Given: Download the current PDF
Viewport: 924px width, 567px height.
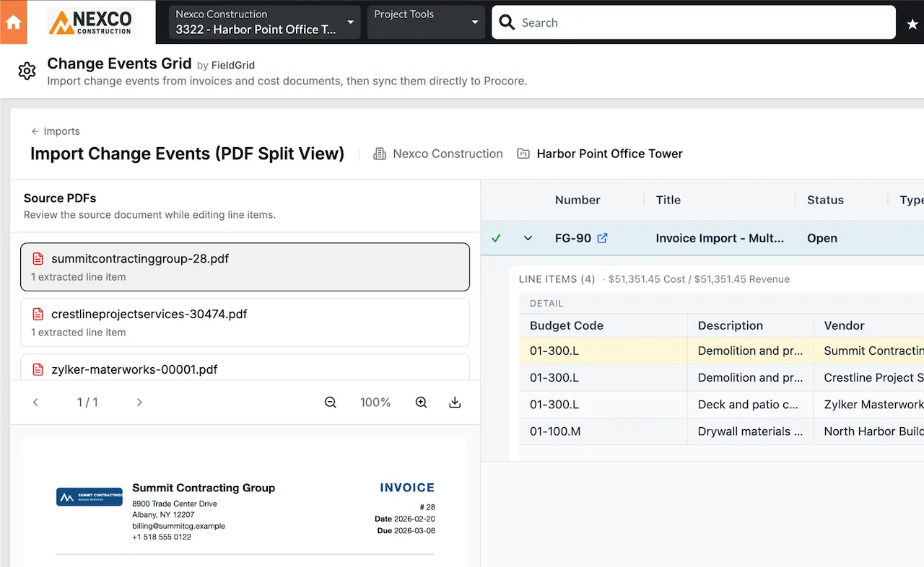Looking at the screenshot, I should [455, 403].
